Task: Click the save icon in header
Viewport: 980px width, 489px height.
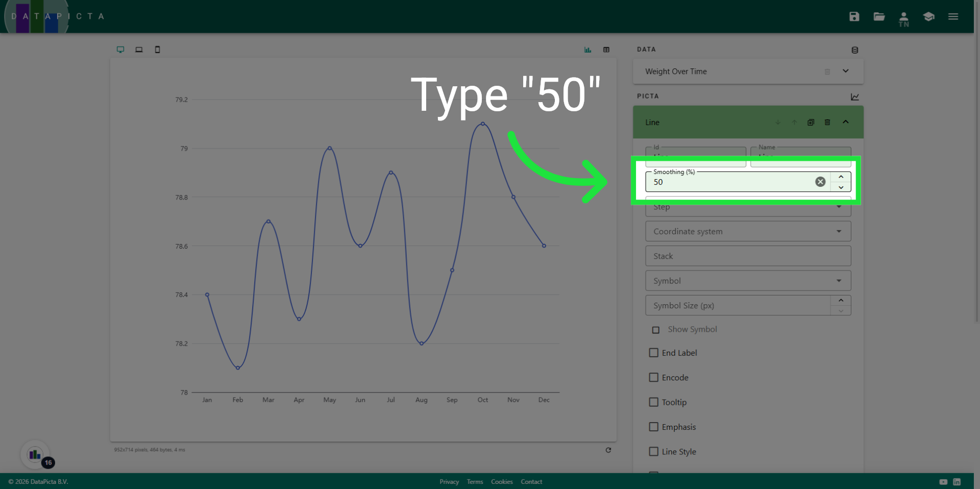Action: [854, 16]
